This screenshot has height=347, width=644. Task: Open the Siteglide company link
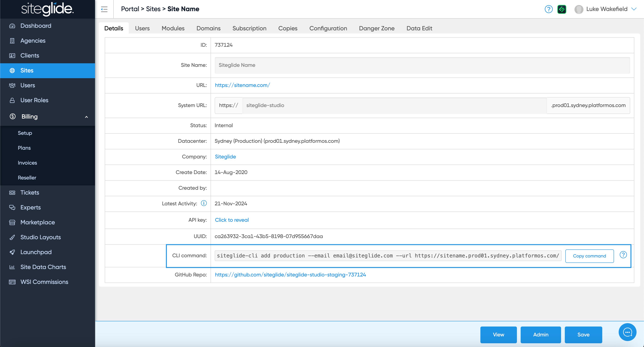(225, 157)
